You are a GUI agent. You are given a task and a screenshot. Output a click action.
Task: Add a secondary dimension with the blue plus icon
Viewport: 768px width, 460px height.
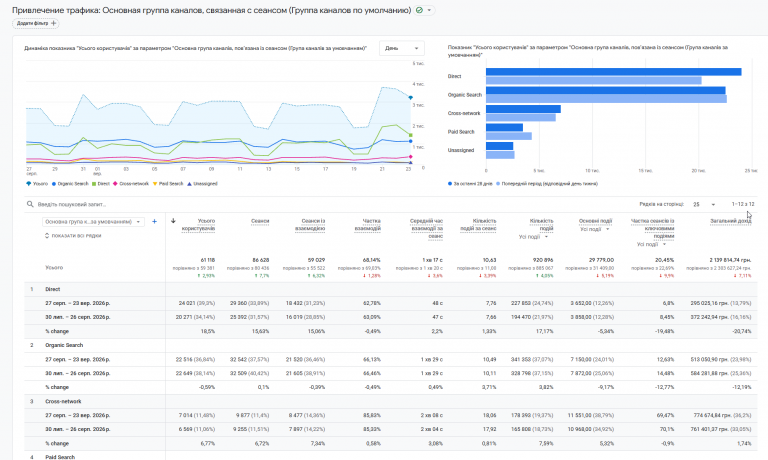154,221
